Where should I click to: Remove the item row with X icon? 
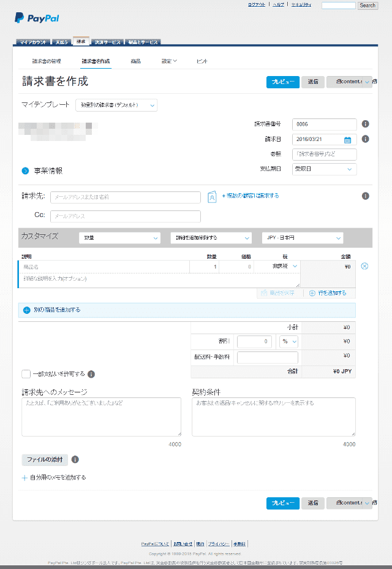click(x=365, y=266)
